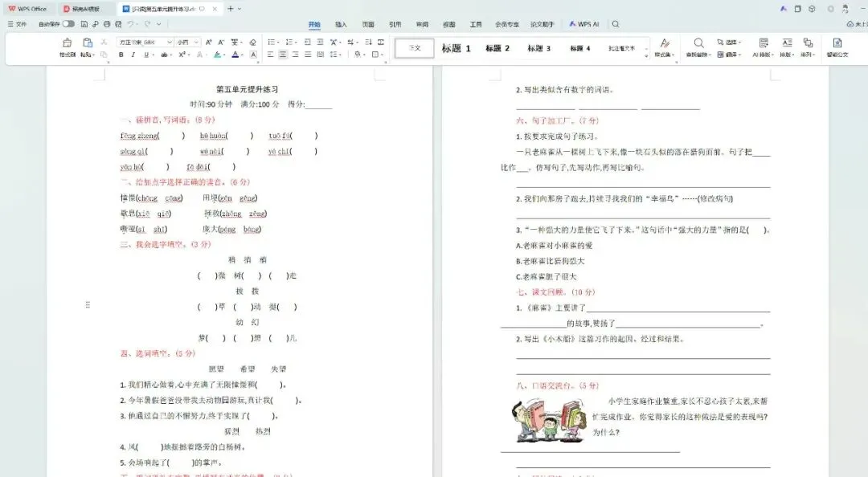The image size is (868, 477).
Task: Click the Find and Replace magnifier icon
Action: [x=698, y=43]
